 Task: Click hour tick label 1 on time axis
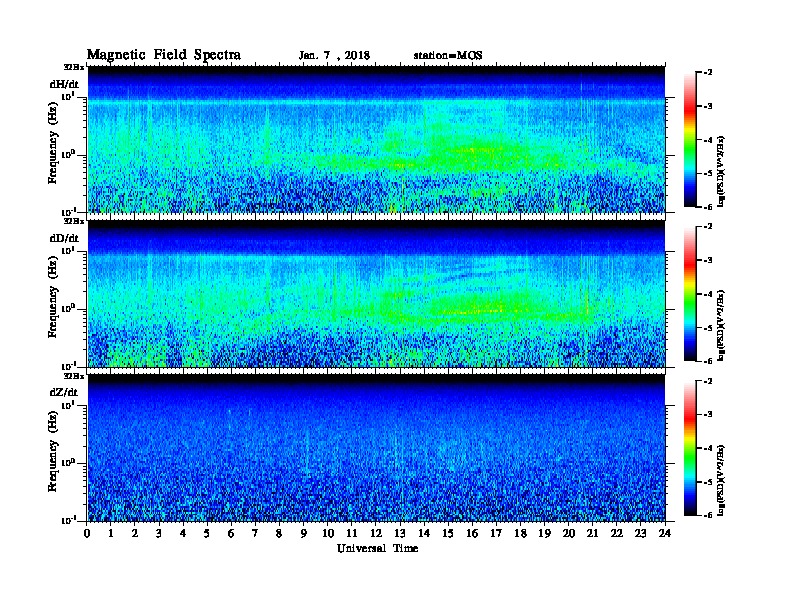(x=111, y=534)
